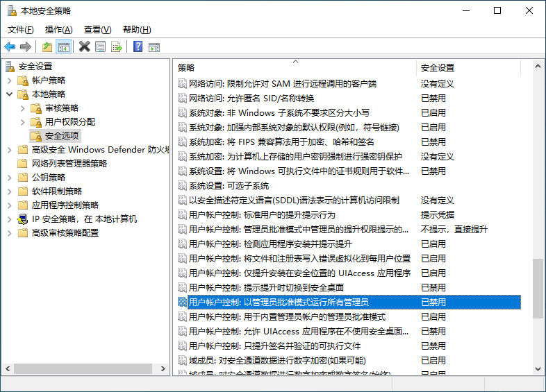Select 用户帐户控制: 只提升签名并验证的可执行文件

pyautogui.click(x=349, y=346)
